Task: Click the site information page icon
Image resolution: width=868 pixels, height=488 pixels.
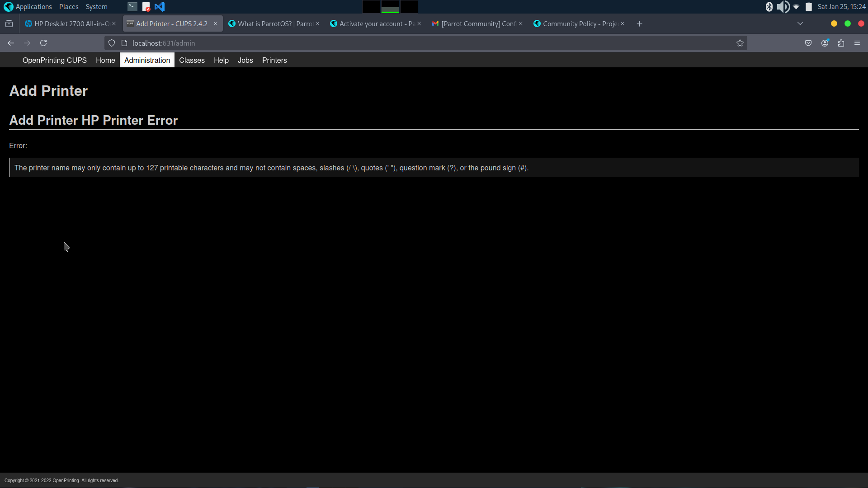Action: coord(124,43)
